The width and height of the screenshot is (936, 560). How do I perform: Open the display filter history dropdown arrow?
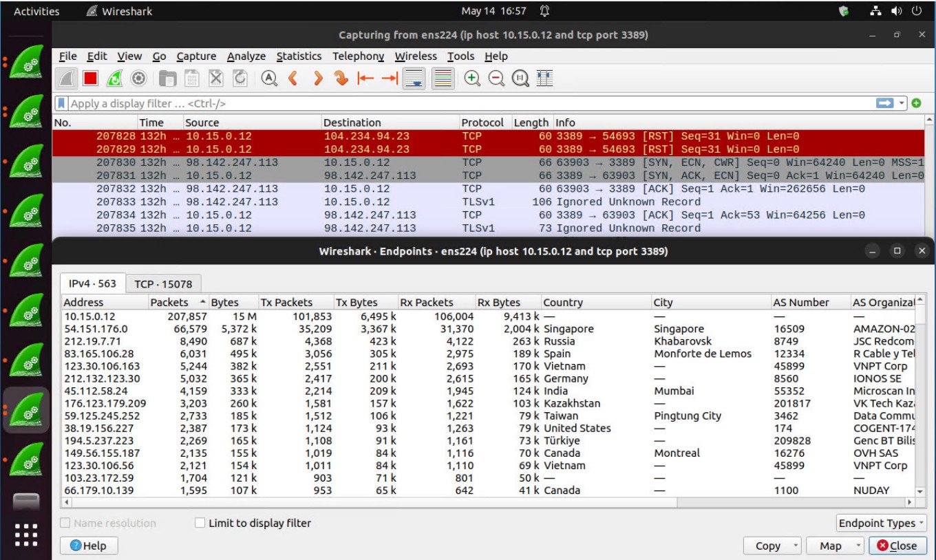click(902, 103)
